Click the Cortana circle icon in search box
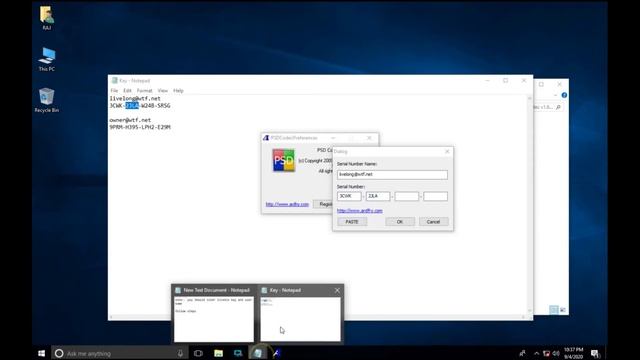The height and width of the screenshot is (360, 640). tap(59, 353)
